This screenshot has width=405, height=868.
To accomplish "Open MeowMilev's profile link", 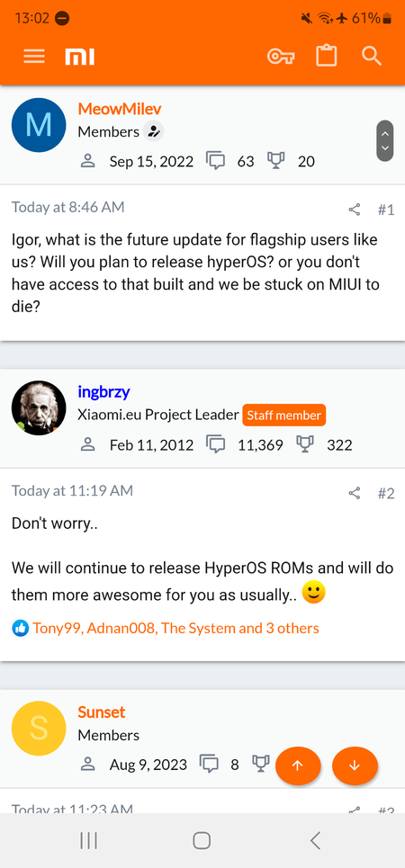I will [x=120, y=109].
